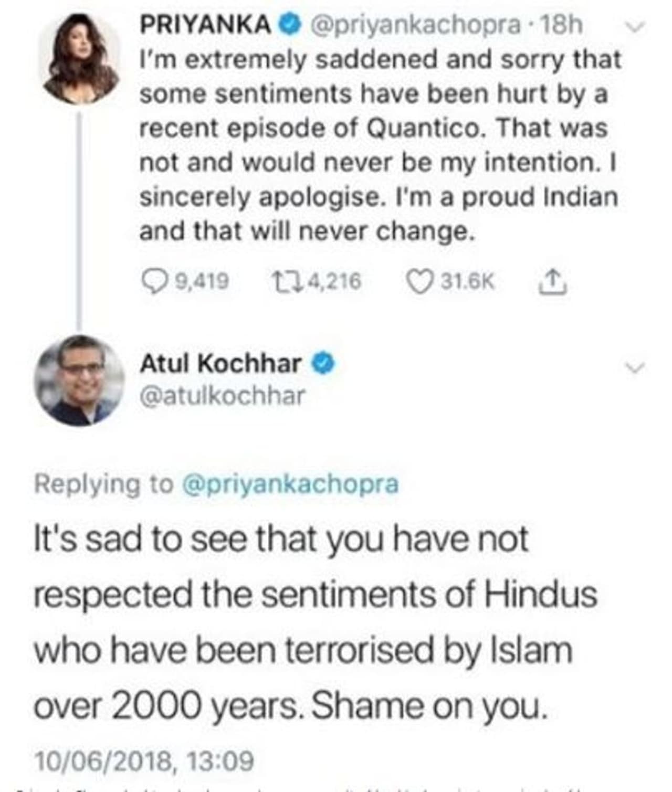Click the PRIYANKA display name

coord(205,24)
